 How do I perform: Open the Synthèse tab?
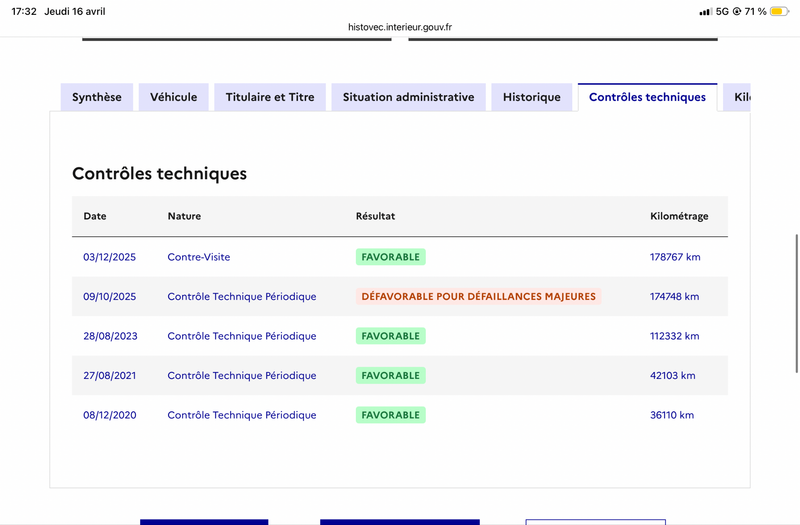[96, 97]
